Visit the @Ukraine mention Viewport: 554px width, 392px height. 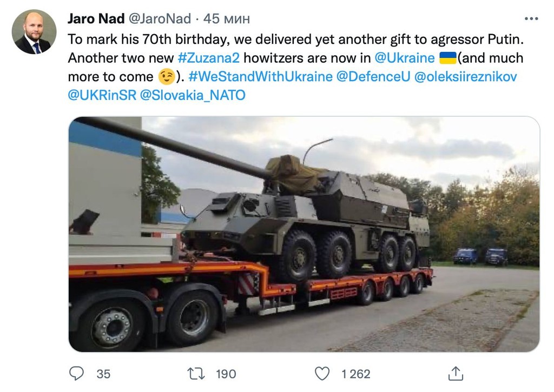(405, 57)
